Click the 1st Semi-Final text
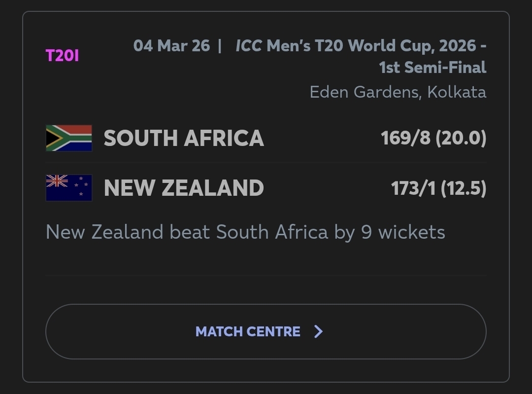This screenshot has width=532, height=394. [432, 67]
